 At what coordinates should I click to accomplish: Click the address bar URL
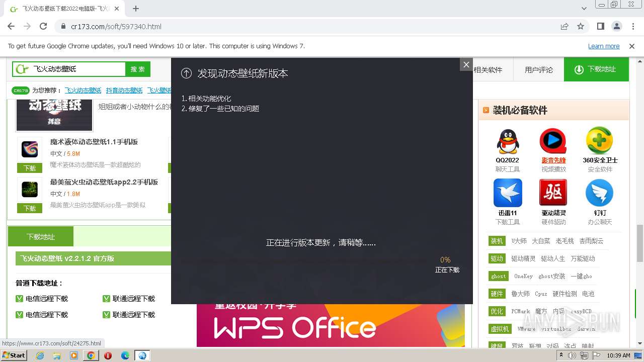116,26
